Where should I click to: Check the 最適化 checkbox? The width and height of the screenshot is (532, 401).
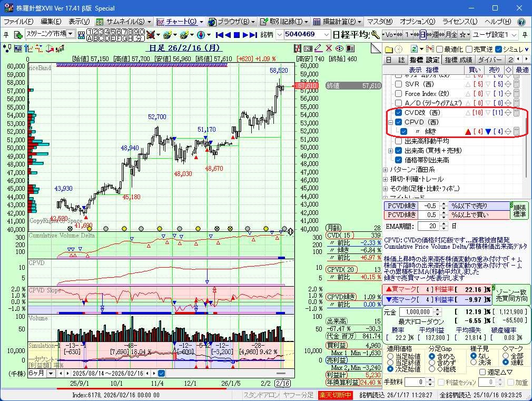click(440, 49)
